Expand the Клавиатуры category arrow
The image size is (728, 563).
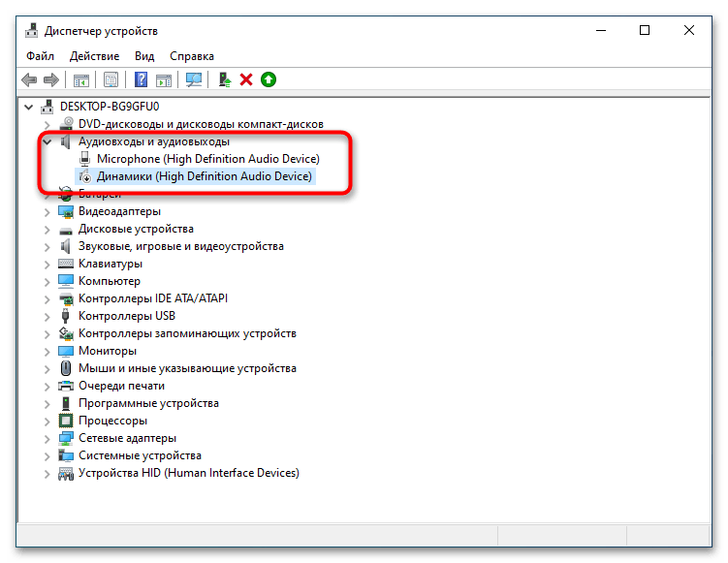[x=47, y=265]
